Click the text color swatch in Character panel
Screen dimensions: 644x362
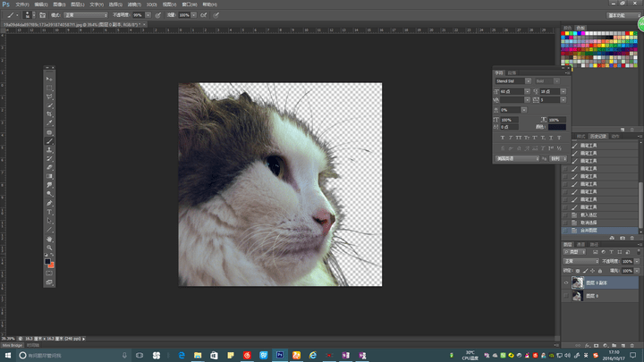click(x=556, y=127)
